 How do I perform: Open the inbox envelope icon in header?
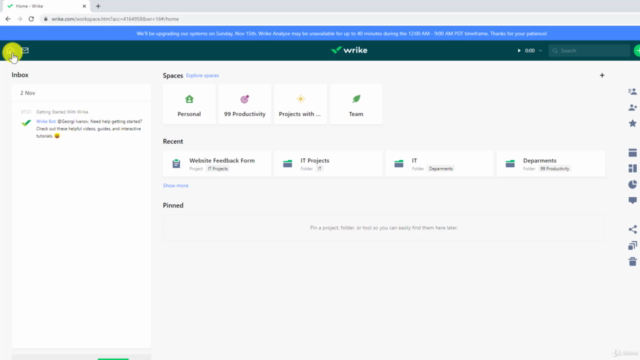(25, 50)
